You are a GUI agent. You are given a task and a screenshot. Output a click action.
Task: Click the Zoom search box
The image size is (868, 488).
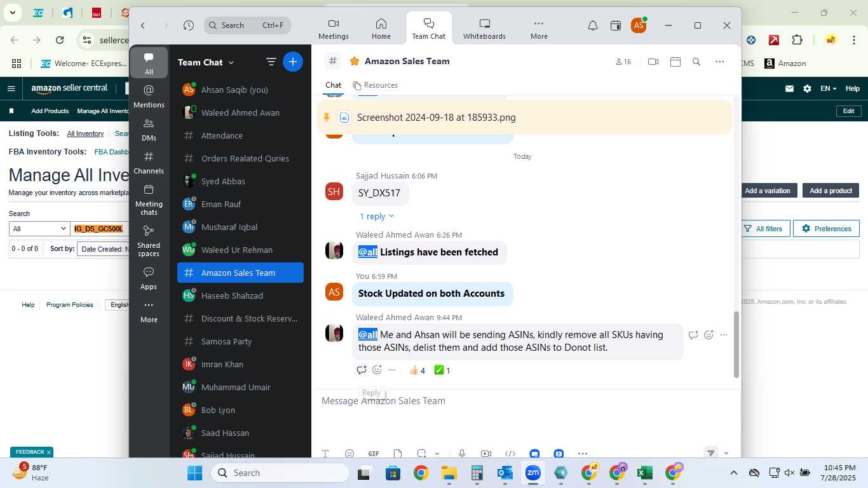pyautogui.click(x=248, y=25)
